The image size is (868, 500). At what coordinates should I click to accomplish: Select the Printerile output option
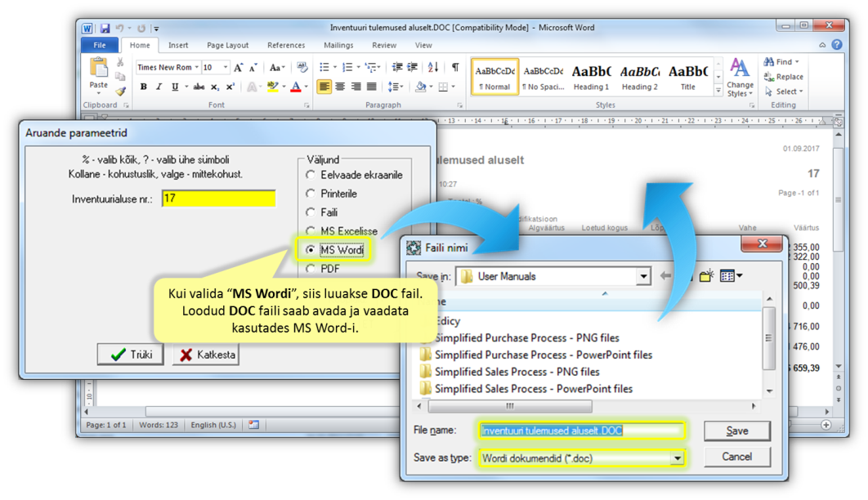[311, 194]
